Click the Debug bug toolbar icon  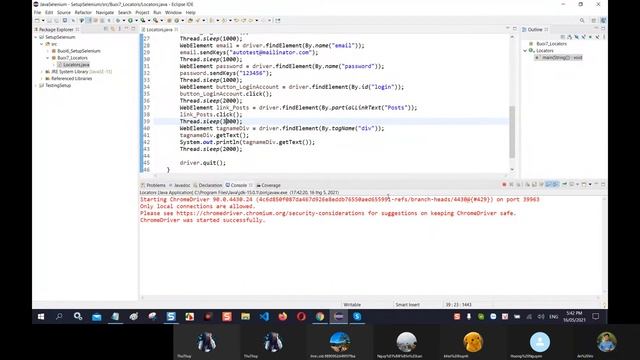[x=117, y=20]
